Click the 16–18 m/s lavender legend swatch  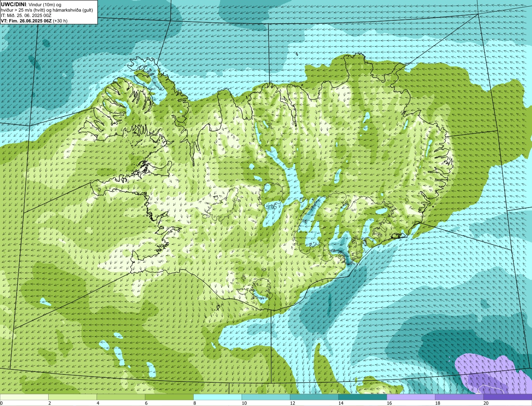pyautogui.click(x=411, y=397)
